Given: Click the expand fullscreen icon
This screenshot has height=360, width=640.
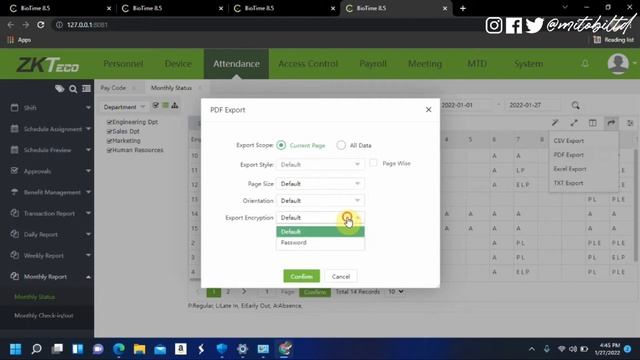Looking at the screenshot, I should click(574, 123).
